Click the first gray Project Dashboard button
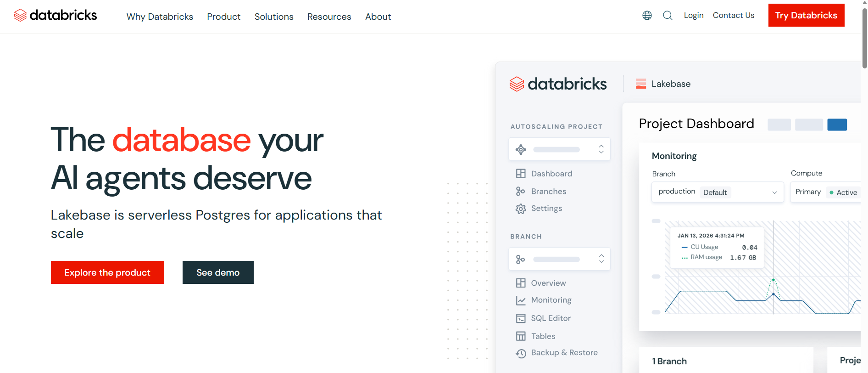 click(779, 124)
